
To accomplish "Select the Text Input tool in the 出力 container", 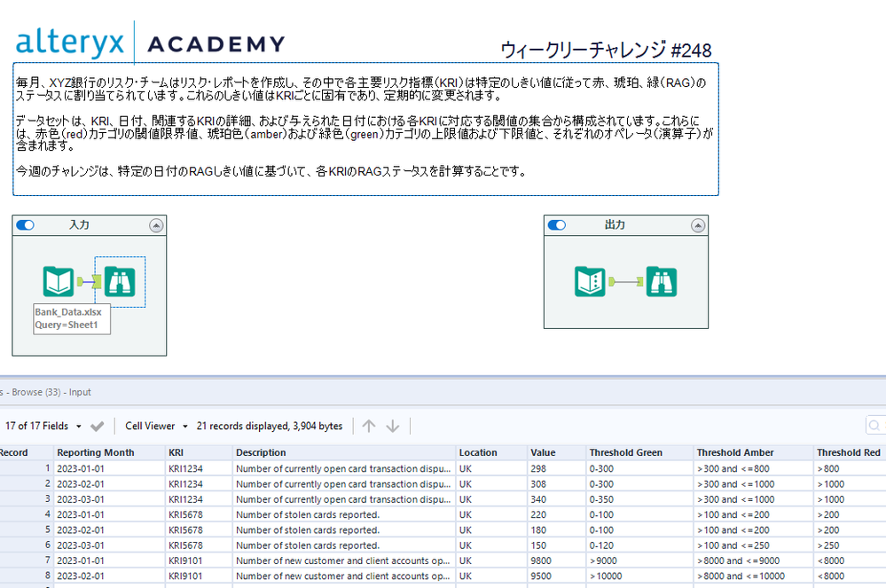I will coord(590,281).
